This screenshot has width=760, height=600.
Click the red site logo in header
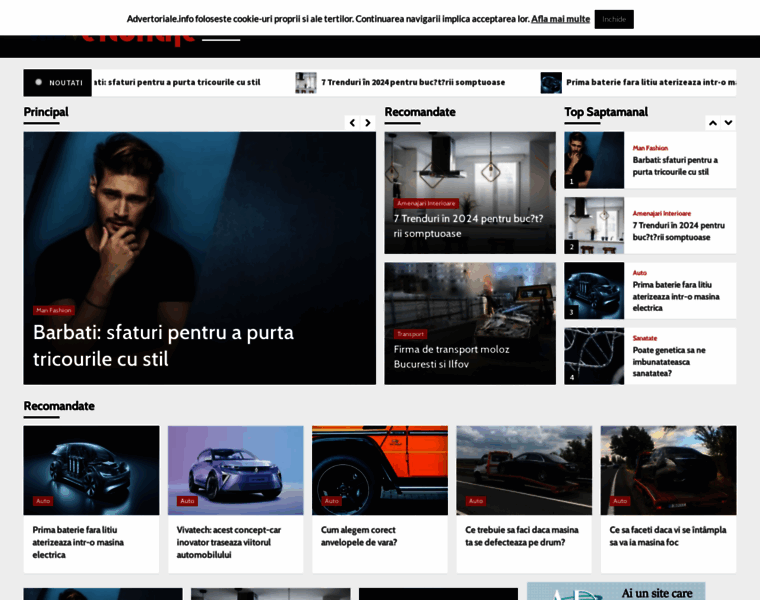[x=138, y=40]
